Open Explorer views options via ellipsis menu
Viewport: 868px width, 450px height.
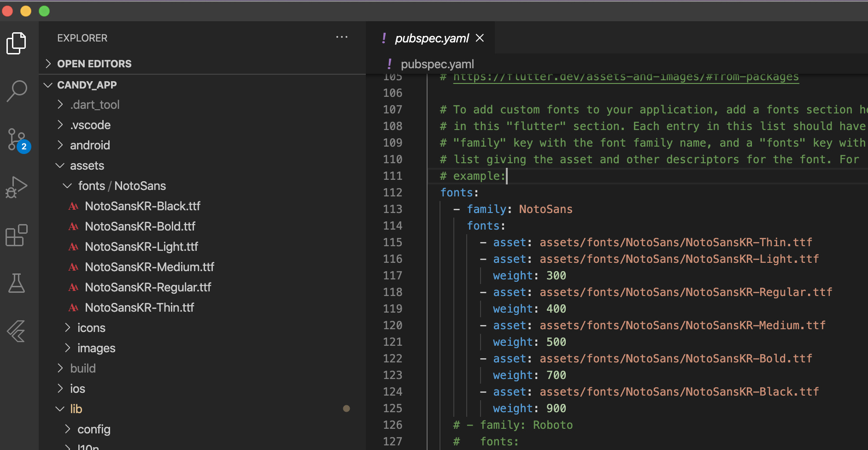click(342, 37)
